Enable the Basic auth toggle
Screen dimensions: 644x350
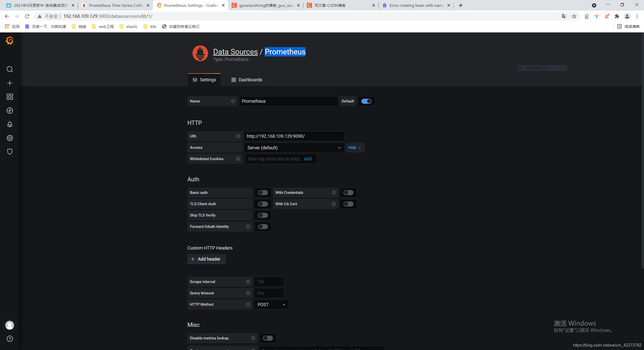(x=263, y=193)
